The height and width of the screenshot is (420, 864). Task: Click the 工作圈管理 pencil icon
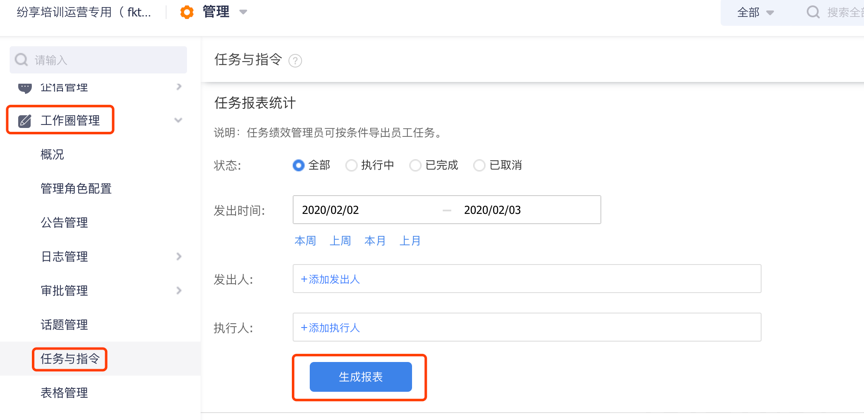pyautogui.click(x=25, y=121)
